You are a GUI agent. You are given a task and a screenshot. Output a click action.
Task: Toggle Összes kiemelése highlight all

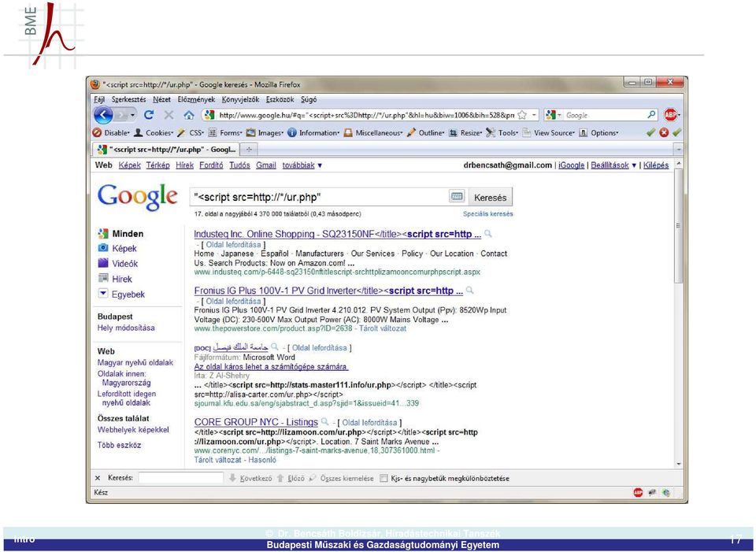click(341, 478)
